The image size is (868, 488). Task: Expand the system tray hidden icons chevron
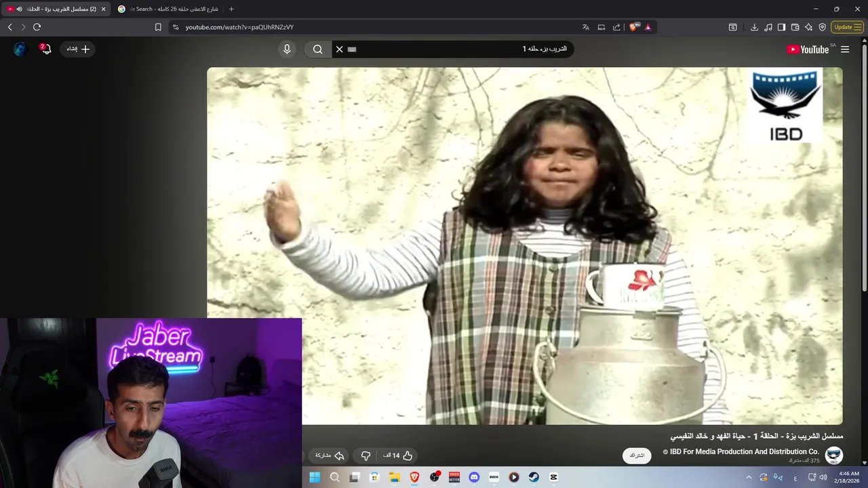pyautogui.click(x=749, y=477)
